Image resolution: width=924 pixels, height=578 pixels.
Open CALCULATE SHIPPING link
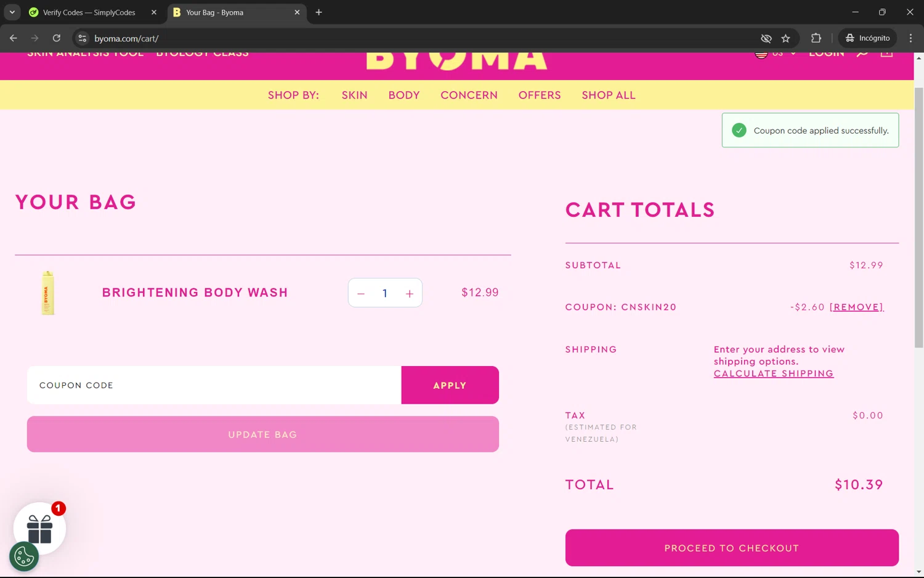pos(774,373)
